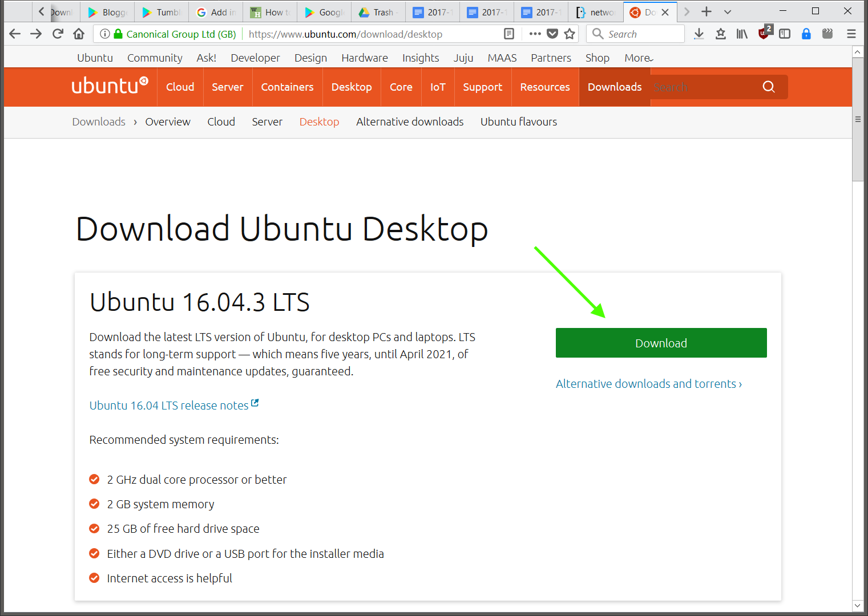Click the Downloads breadcrumb link
This screenshot has height=616, width=868.
point(99,121)
